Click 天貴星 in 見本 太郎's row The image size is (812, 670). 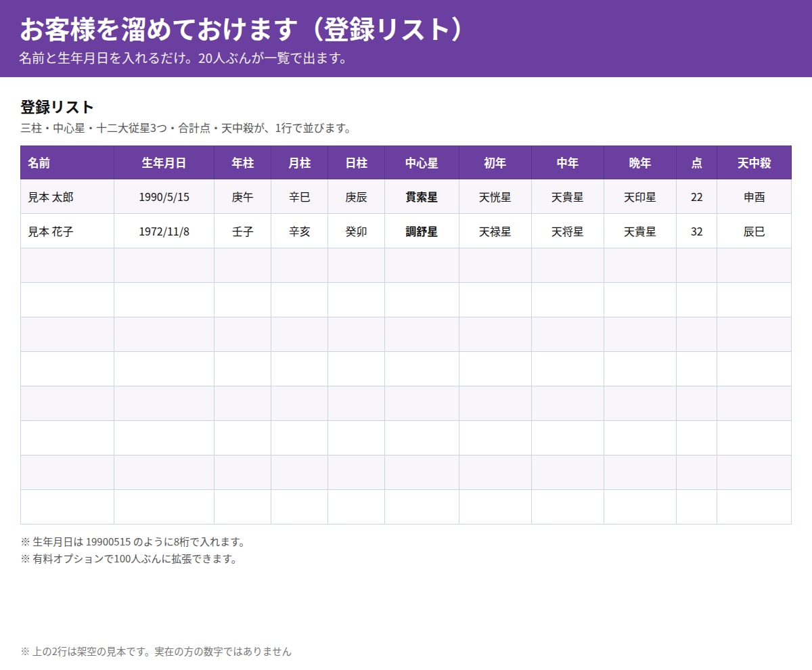[567, 197]
